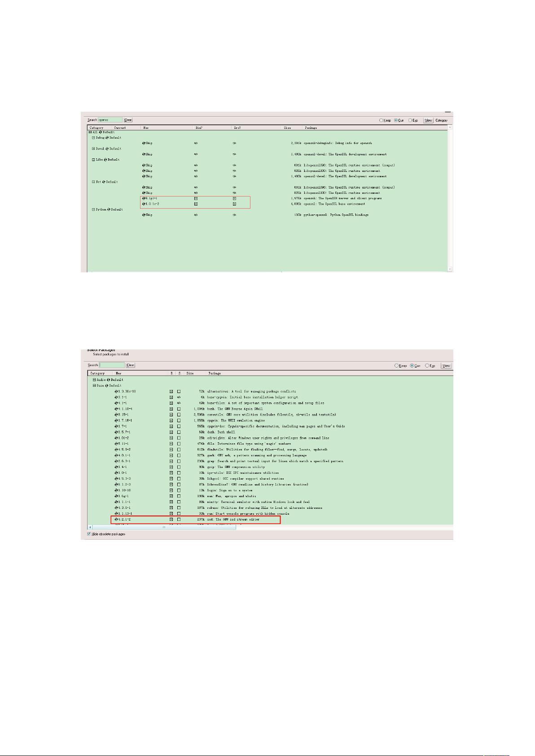Image resolution: width=535 pixels, height=756 pixels.
Task: Click the version cycle icon for cygwin-doc
Action: 116,426
